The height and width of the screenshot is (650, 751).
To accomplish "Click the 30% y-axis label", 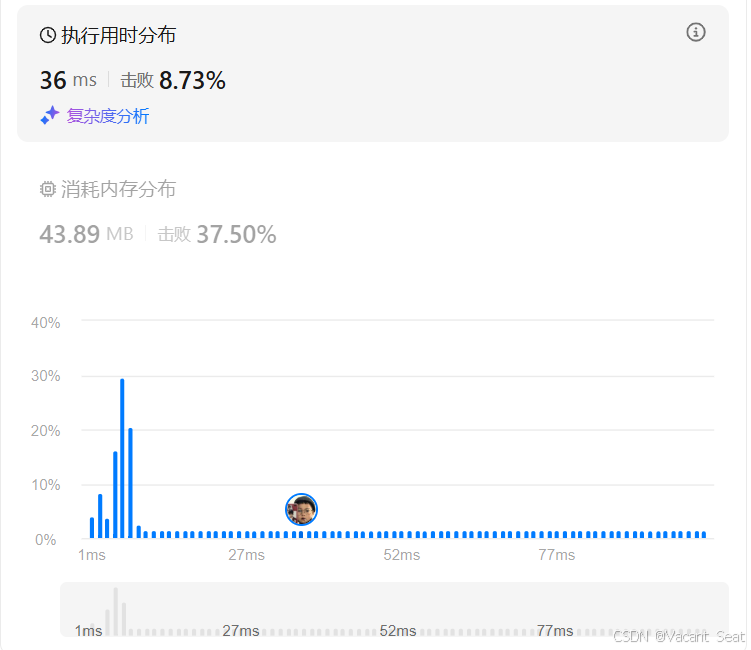I will pyautogui.click(x=46, y=376).
